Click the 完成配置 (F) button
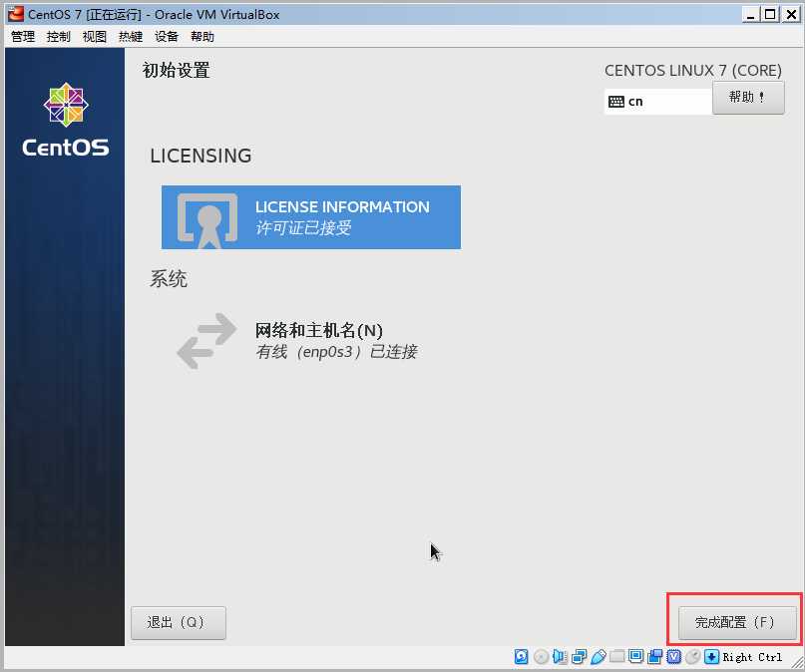This screenshot has height=672, width=805. coord(737,623)
